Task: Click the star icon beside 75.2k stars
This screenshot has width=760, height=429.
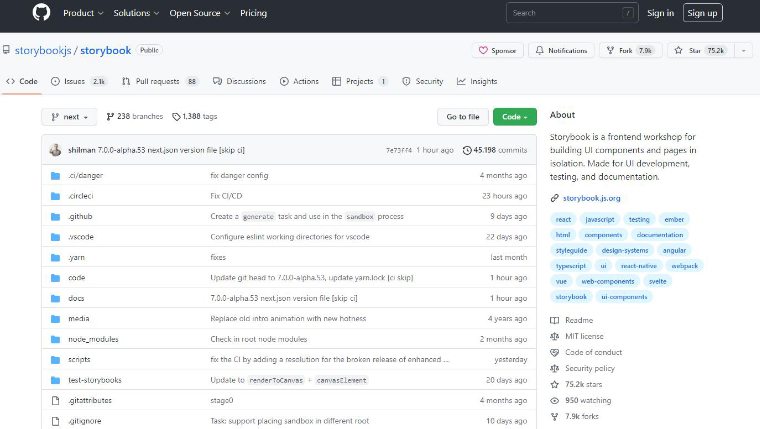Action: pyautogui.click(x=554, y=384)
